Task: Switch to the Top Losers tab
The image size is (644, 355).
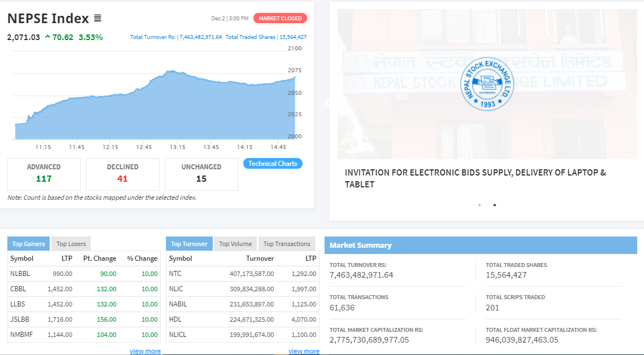Action: [x=71, y=244]
